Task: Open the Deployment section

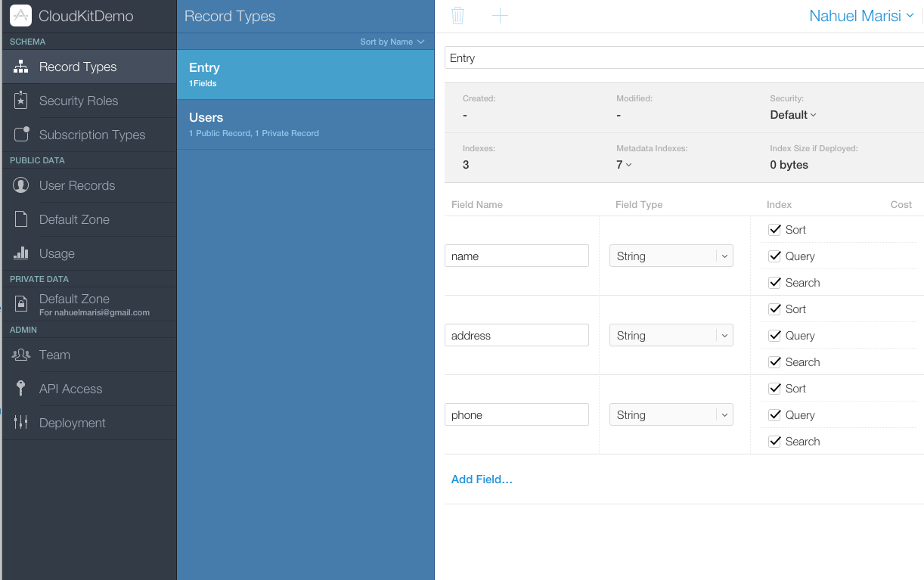Action: coord(88,423)
